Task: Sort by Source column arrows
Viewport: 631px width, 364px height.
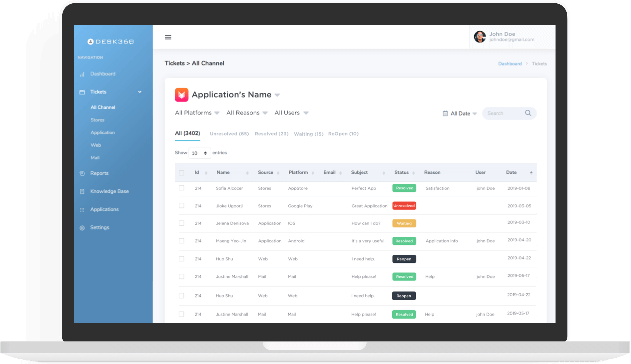Action: [278, 173]
